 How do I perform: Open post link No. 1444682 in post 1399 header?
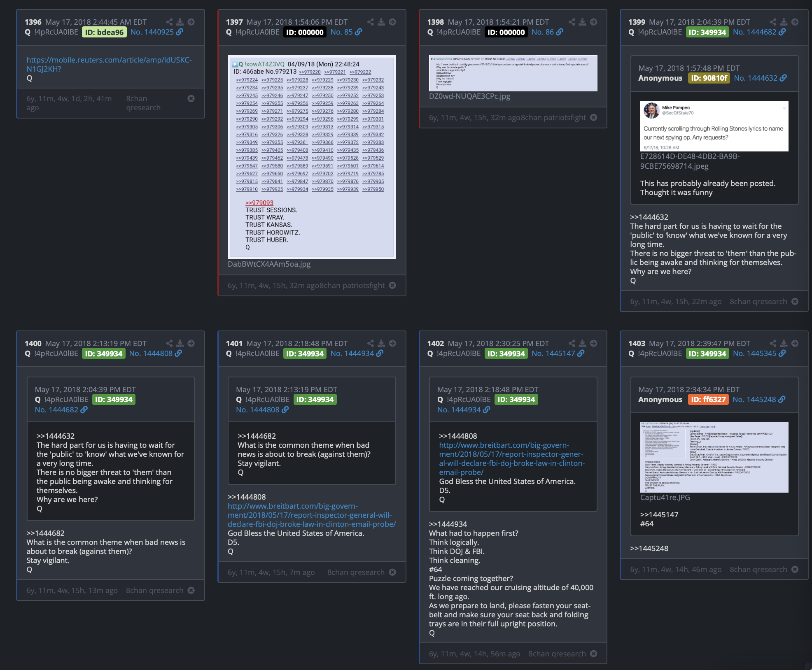click(x=759, y=32)
